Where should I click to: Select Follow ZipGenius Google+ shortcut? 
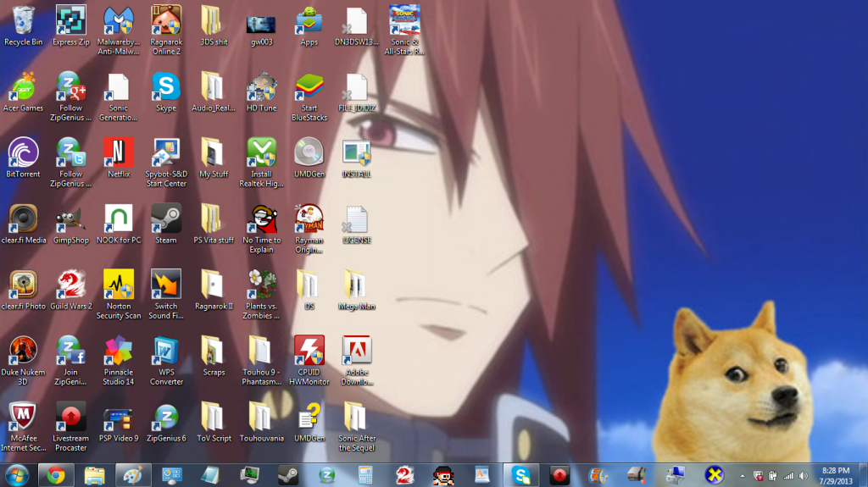coord(71,97)
